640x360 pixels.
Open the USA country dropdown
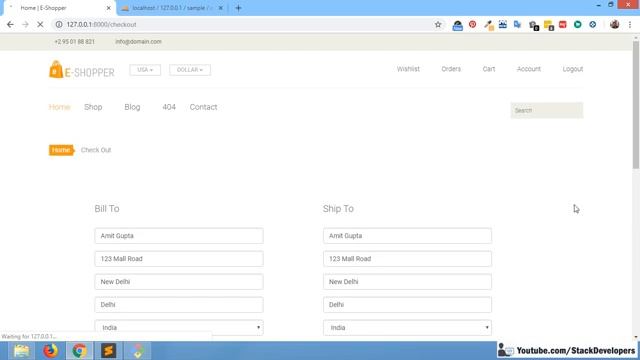pos(145,70)
